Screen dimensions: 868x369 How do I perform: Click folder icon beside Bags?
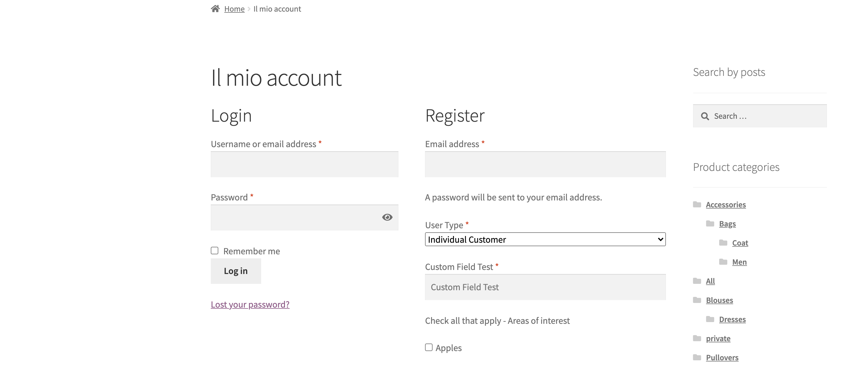(x=710, y=224)
